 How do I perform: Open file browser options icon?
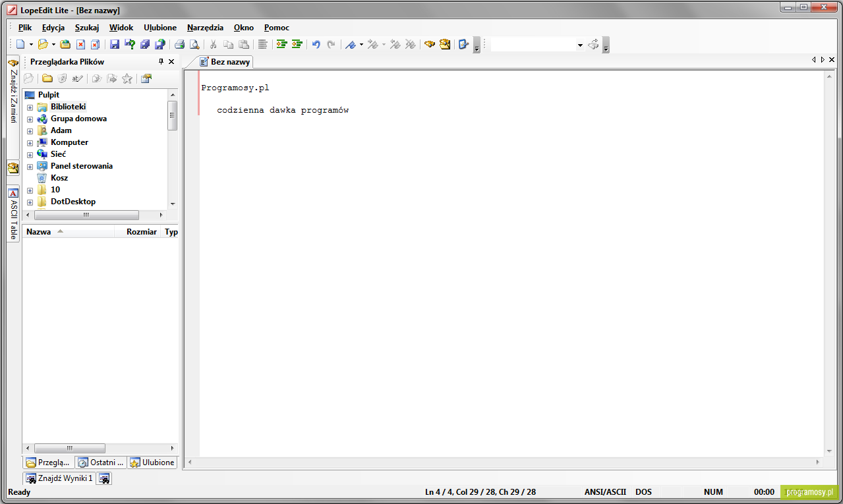coord(146,78)
